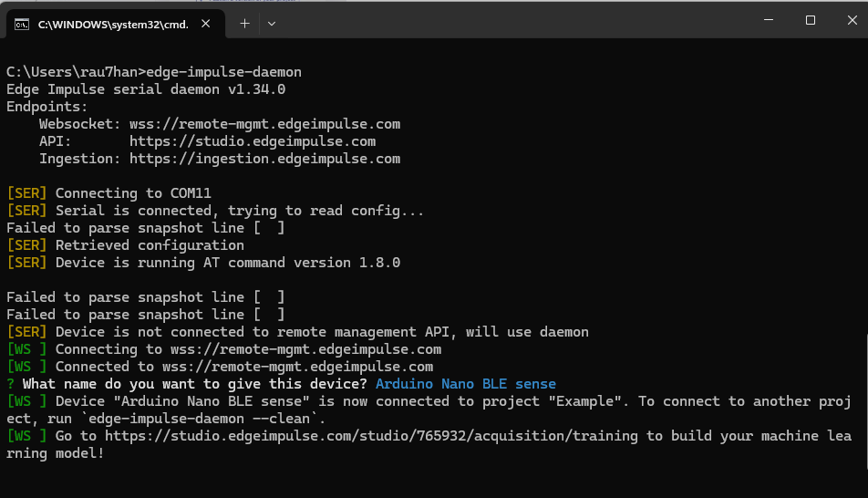Expand the new tab profile dropdown
This screenshot has width=868, height=498.
coord(272,24)
